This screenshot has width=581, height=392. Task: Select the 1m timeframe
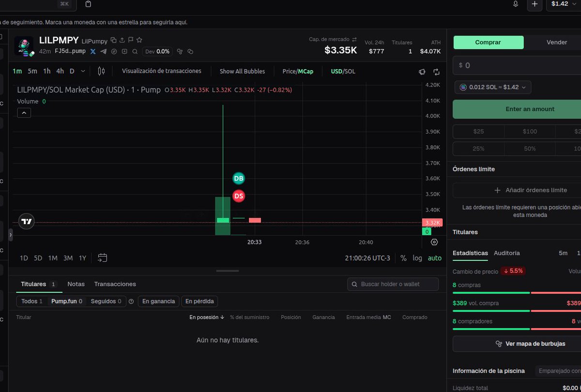pos(17,71)
